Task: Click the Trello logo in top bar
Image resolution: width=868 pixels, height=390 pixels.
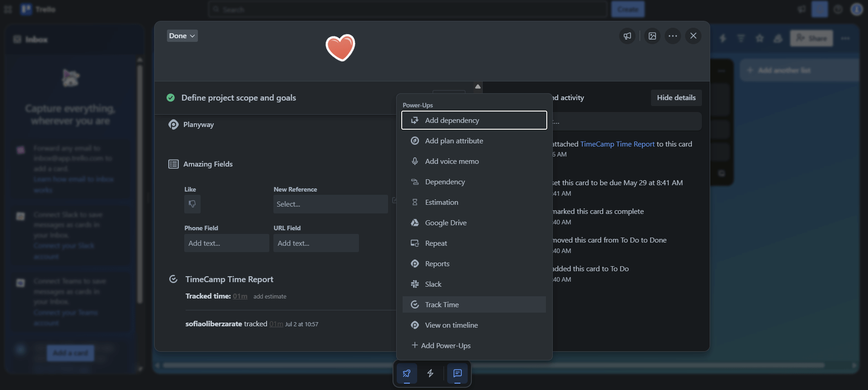Action: pyautogui.click(x=38, y=9)
